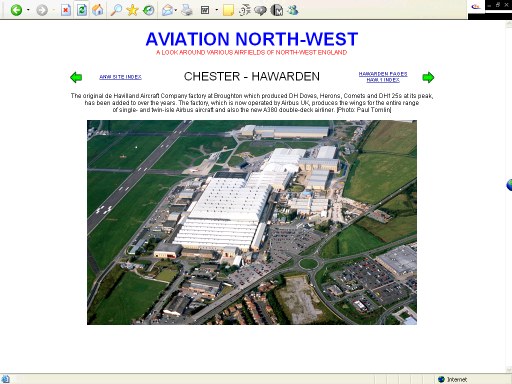Open the Discuss speech bubble icon
This screenshot has height=384, width=512.
(260, 10)
